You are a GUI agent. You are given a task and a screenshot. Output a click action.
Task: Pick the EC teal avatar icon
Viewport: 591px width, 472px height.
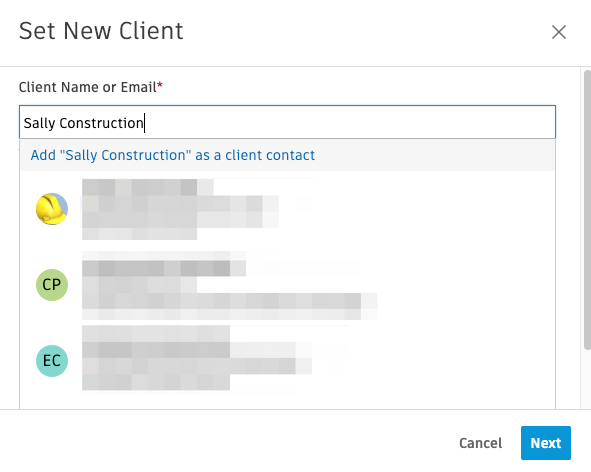point(52,361)
